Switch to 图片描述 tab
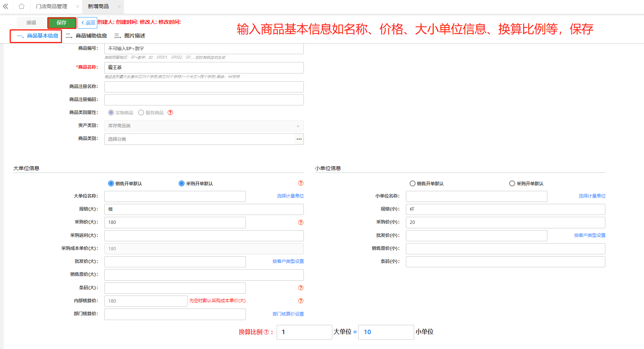644x349 pixels. (130, 36)
